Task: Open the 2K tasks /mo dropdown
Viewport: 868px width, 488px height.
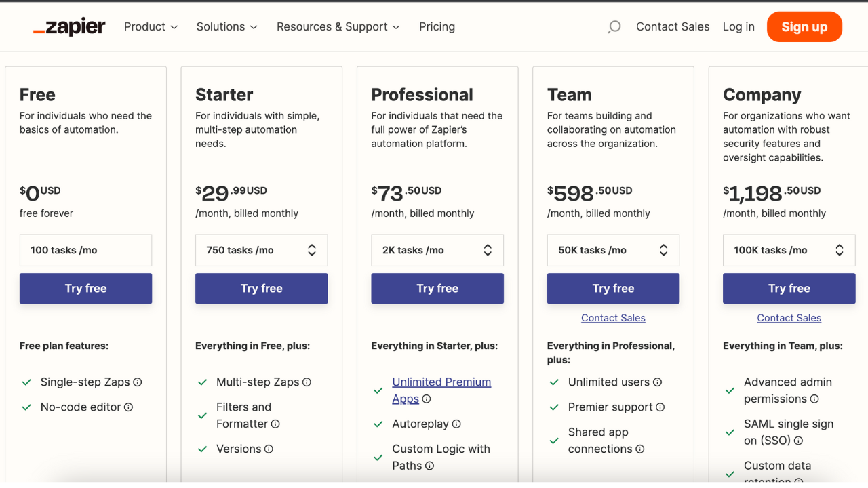Action: click(x=437, y=250)
